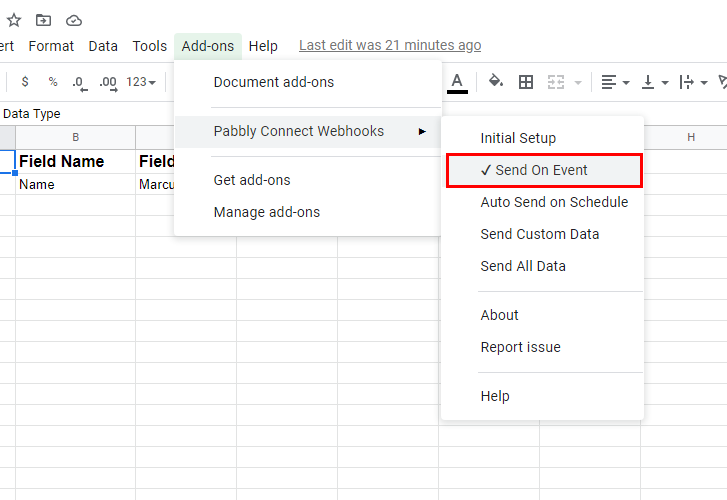
Task: Open the Data menu
Action: click(x=103, y=46)
